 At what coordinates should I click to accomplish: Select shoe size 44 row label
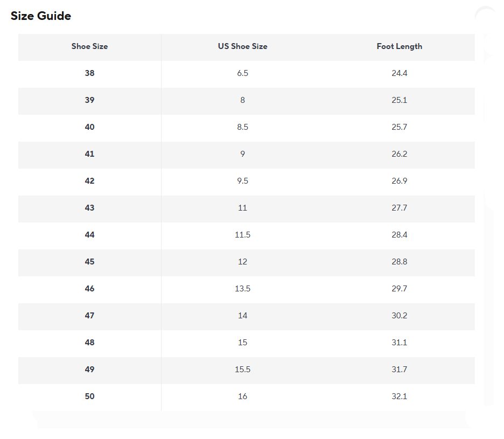(90, 235)
